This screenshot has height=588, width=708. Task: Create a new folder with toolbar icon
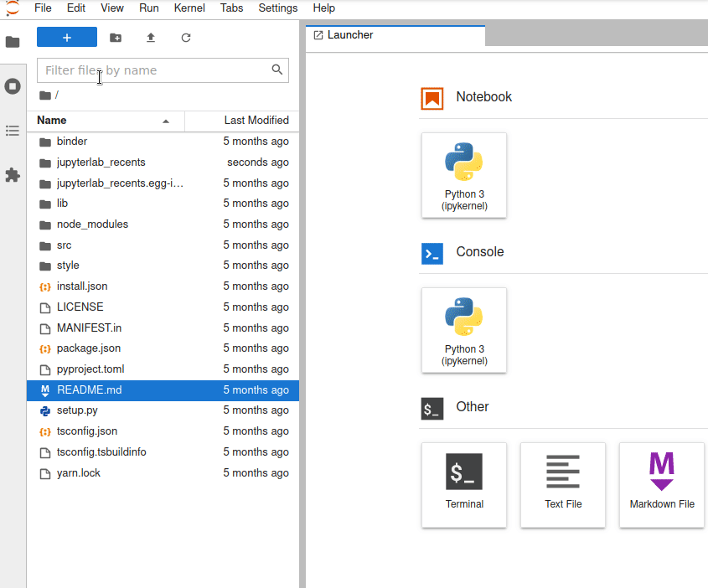(x=116, y=38)
